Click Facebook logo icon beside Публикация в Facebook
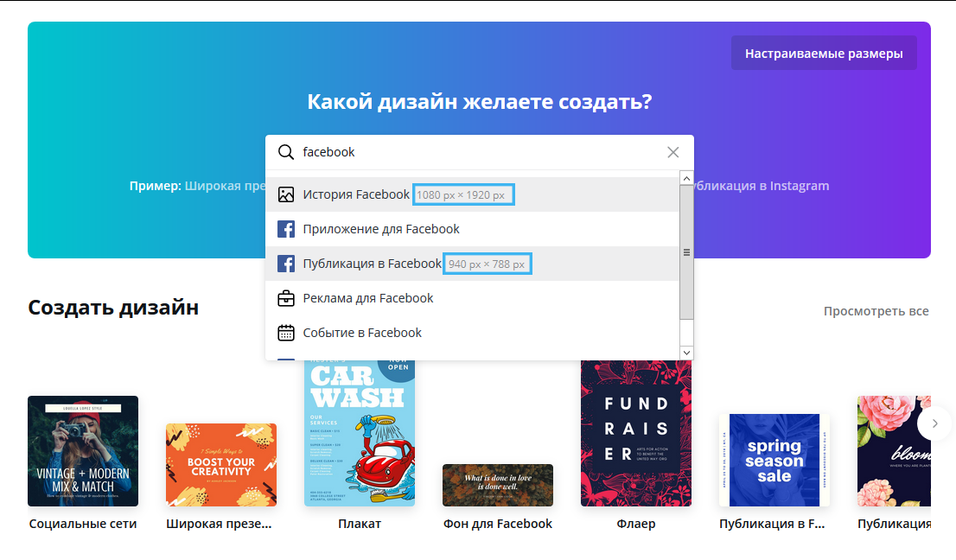This screenshot has width=956, height=560. tap(286, 264)
